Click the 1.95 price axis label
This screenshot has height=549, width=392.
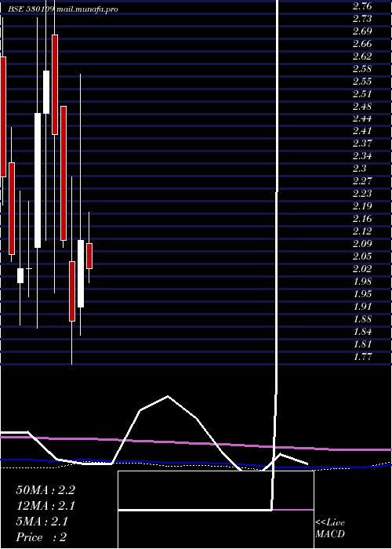[362, 294]
